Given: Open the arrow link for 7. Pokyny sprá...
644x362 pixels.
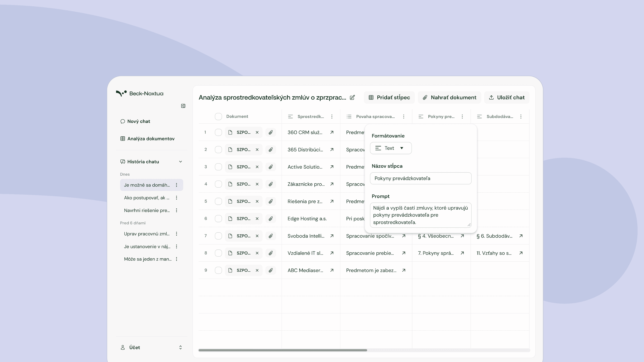Looking at the screenshot, I should 462,253.
